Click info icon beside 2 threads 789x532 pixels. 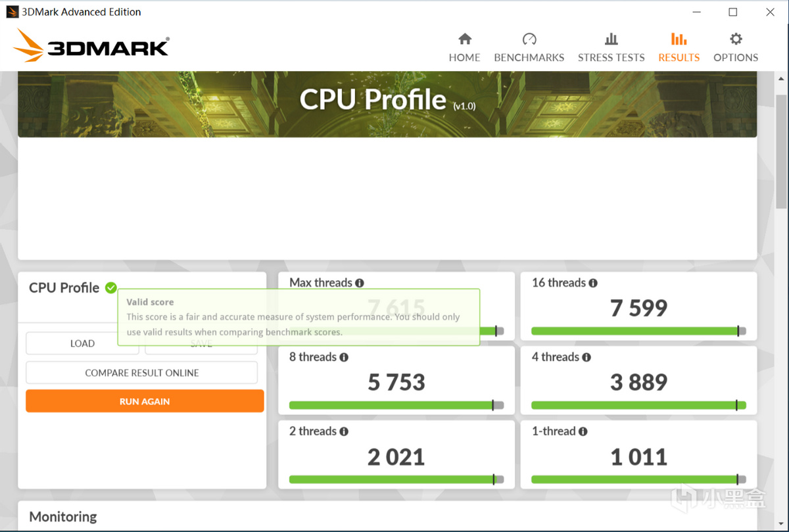tap(344, 431)
